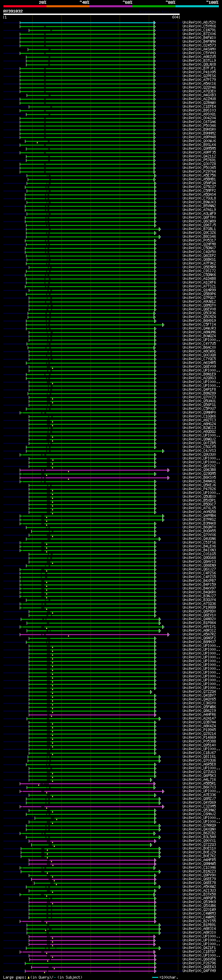This screenshot has width=222, height=980.
Task: Click label UniRef100_B9SLK4
Action: 199,145
